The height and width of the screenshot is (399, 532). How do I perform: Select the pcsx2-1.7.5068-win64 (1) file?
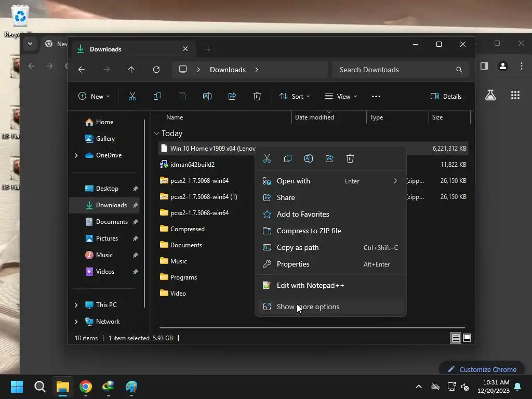[x=204, y=197]
